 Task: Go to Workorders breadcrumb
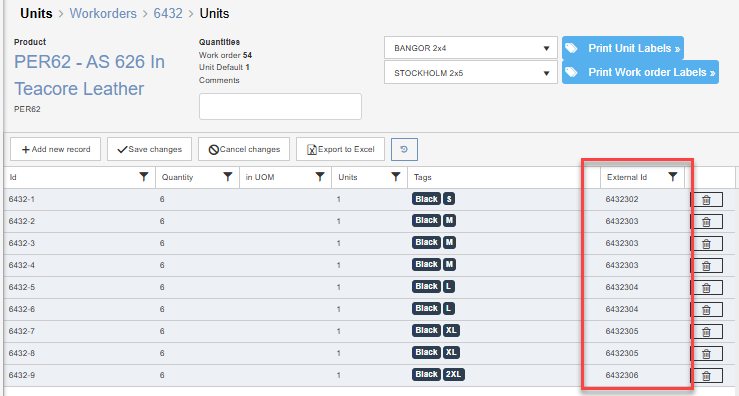click(x=103, y=13)
